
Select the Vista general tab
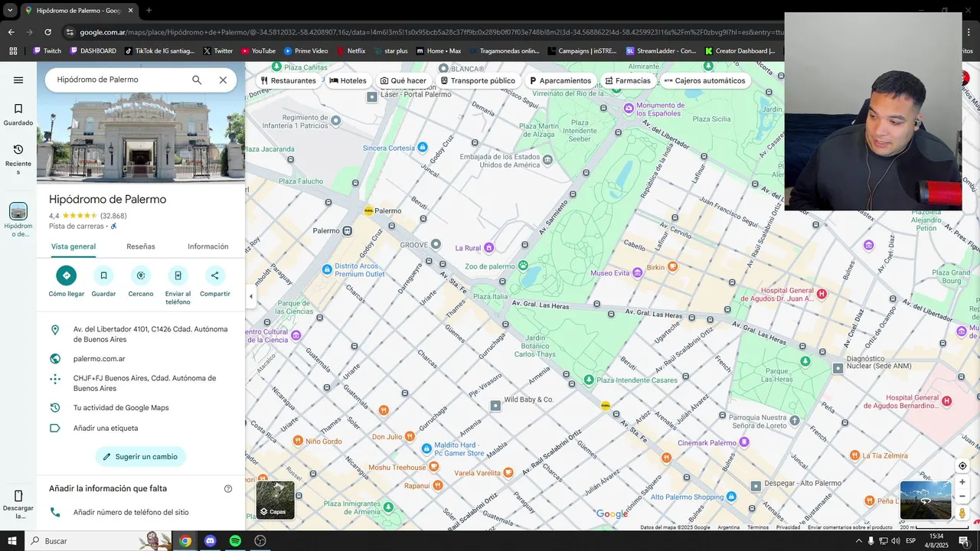[73, 246]
